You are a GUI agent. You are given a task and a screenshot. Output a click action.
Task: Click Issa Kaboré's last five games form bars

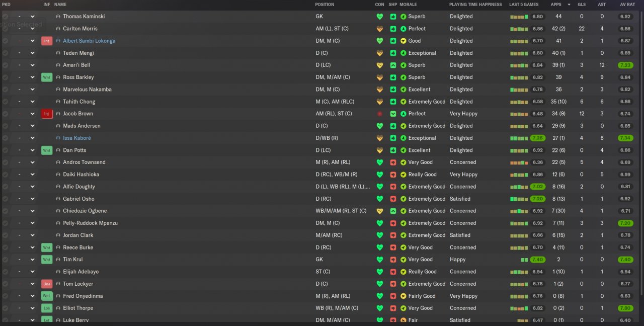(x=519, y=138)
